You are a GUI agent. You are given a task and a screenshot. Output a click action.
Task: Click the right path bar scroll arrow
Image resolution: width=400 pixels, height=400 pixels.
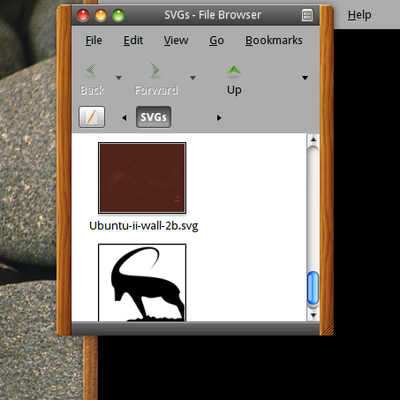(219, 118)
